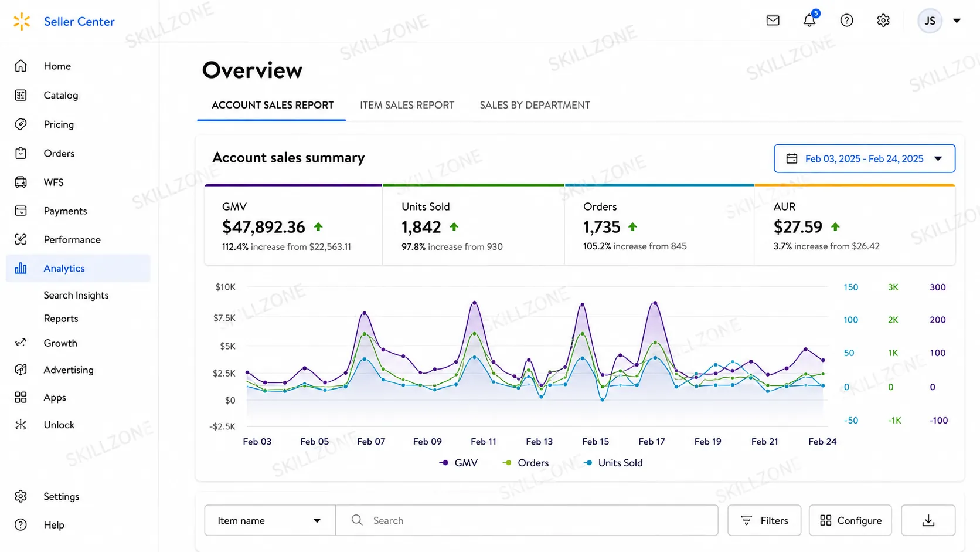Switch to Account Sales Report tab
The image size is (980, 552).
click(273, 105)
